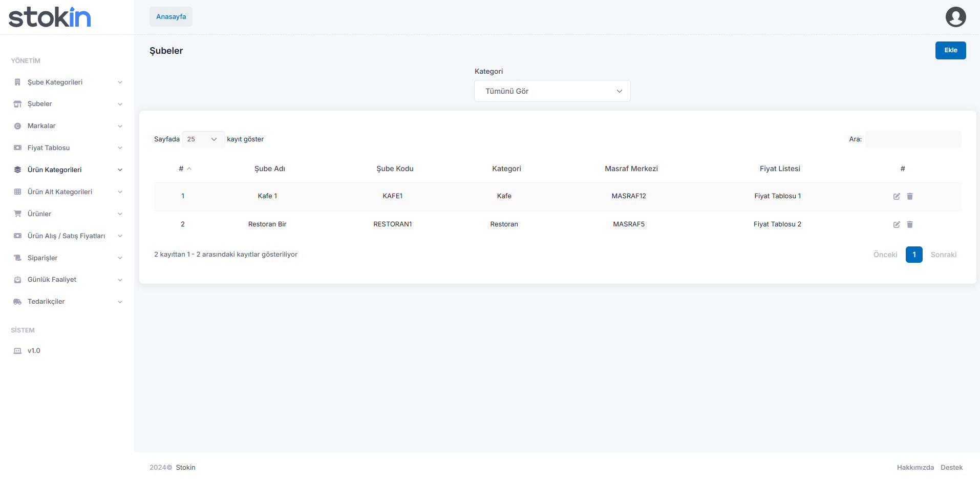Expand the Şube Kategorileri sidebar chevron
This screenshot has width=980, height=481.
click(120, 82)
